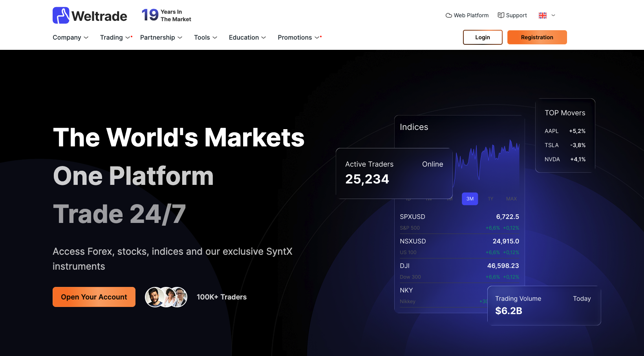Click the Dow 300 subtitle text
Viewport: 644px width, 356px height.
tap(410, 277)
